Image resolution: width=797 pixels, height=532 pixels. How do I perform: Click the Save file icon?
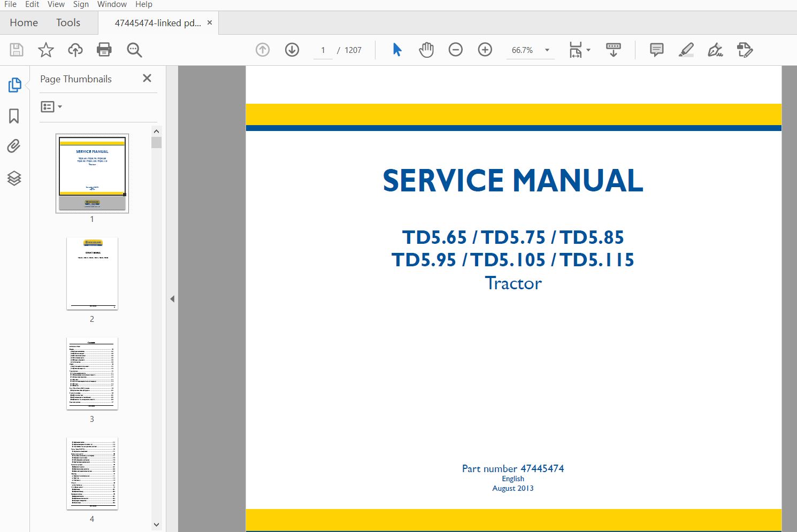(x=17, y=50)
